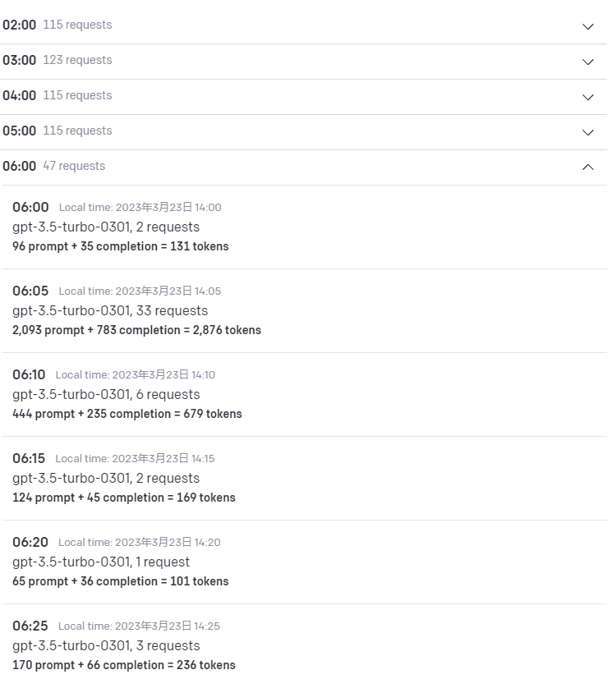
Task: Click the 2,876 tokens total at 06:05
Action: click(x=136, y=330)
